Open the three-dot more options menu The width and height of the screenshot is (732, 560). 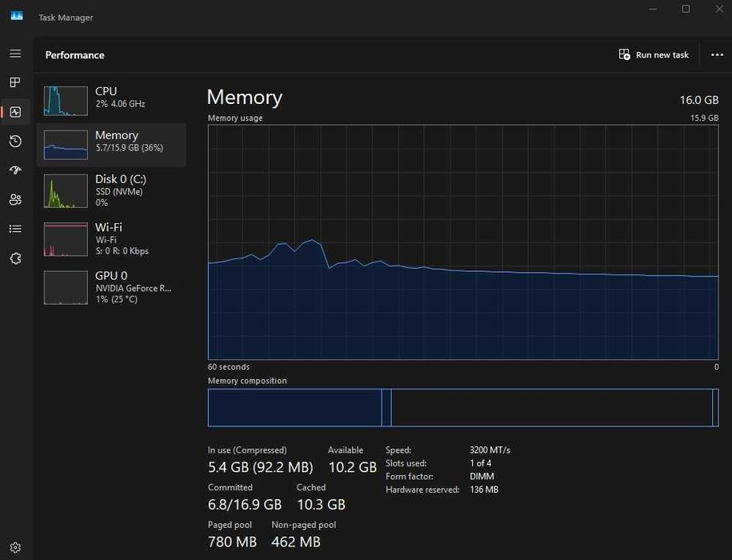(x=717, y=55)
